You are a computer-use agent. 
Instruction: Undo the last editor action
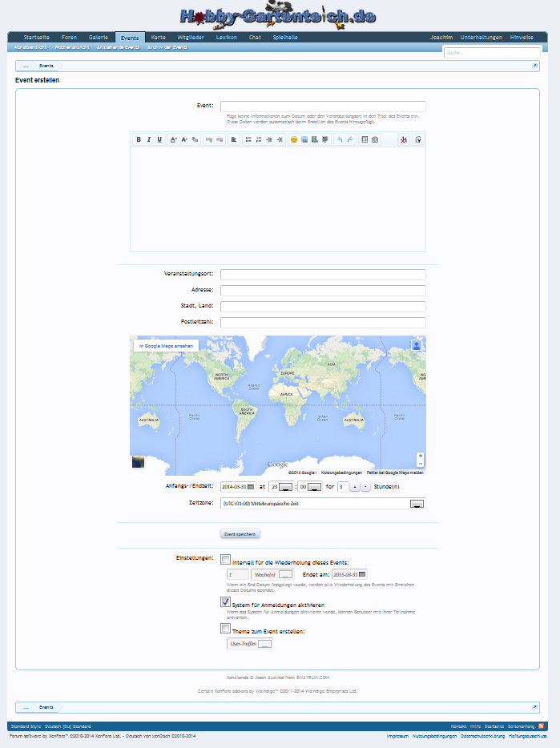coord(340,140)
